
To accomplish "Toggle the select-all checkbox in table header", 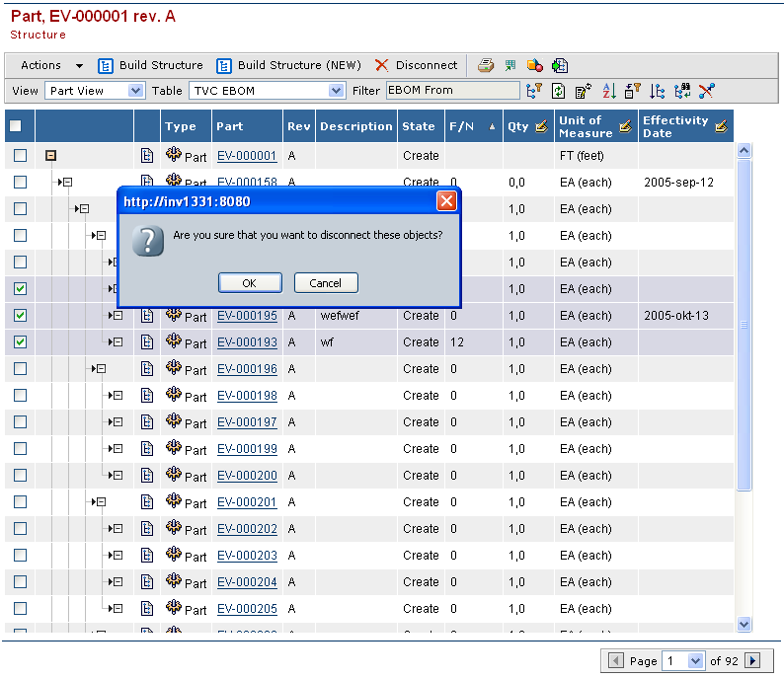I will 16,126.
